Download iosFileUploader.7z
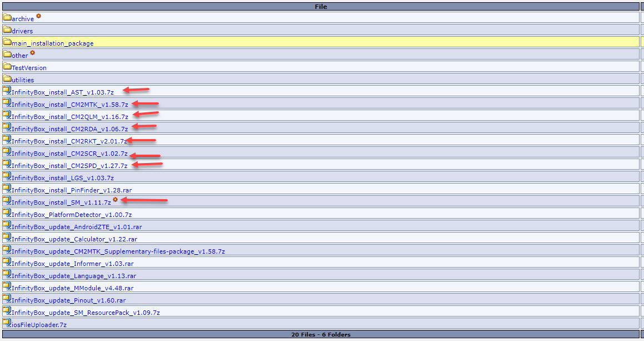This screenshot has width=644, height=341. point(39,324)
